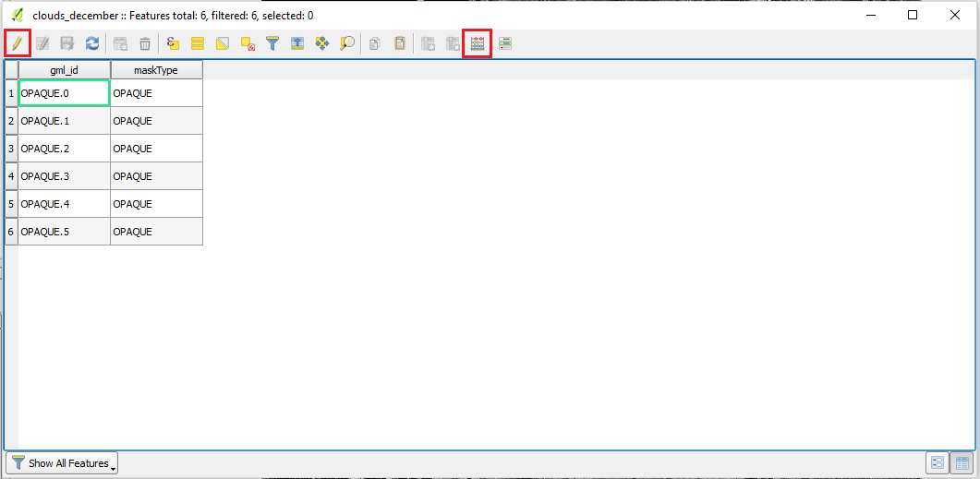Screen dimensions: 980x479
Task: Switch to table view
Action: [962, 463]
